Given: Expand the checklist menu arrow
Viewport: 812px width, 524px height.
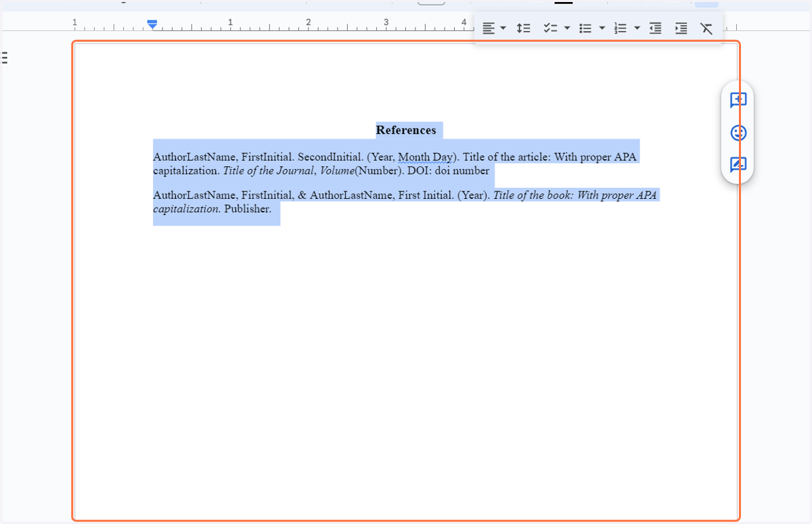Looking at the screenshot, I should pos(567,28).
